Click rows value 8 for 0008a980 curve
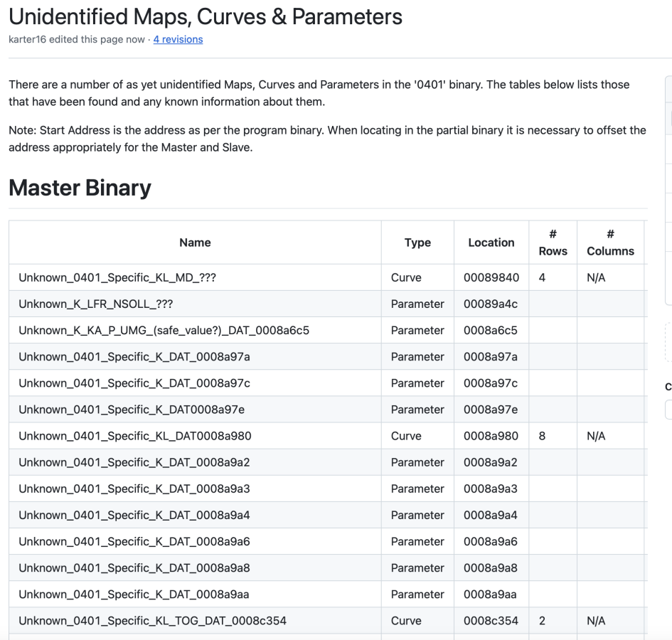This screenshot has width=672, height=640. pos(542,436)
